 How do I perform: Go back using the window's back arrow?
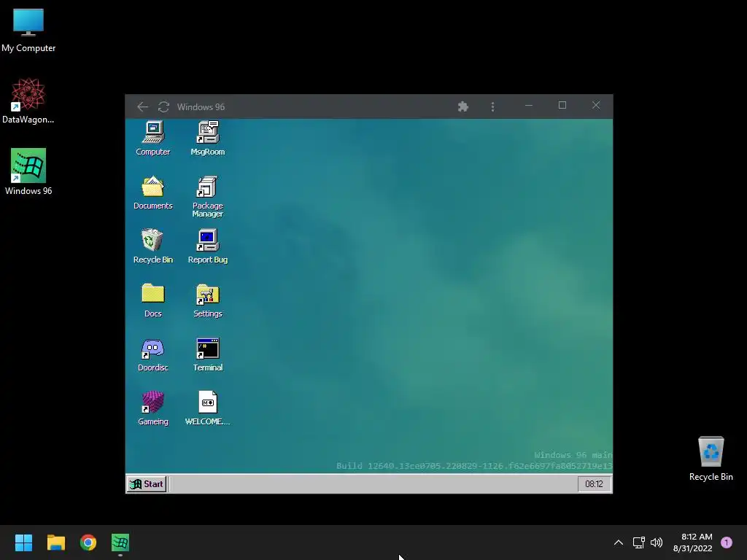coord(142,106)
